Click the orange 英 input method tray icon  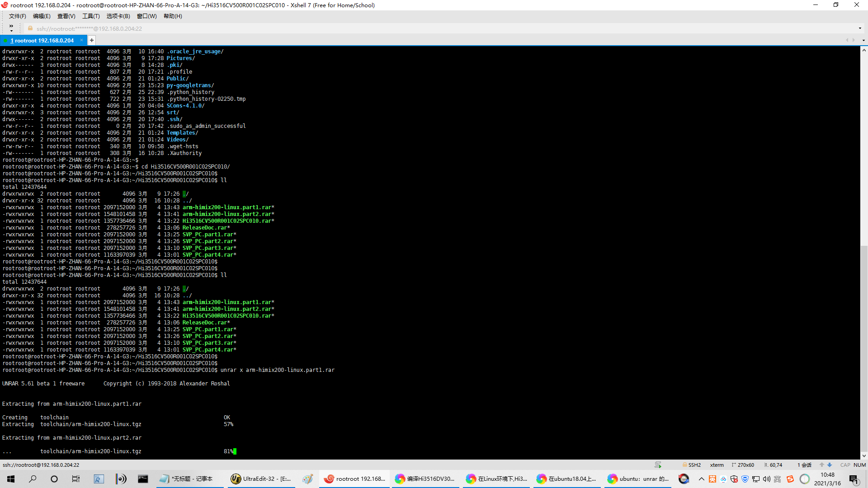[712, 479]
